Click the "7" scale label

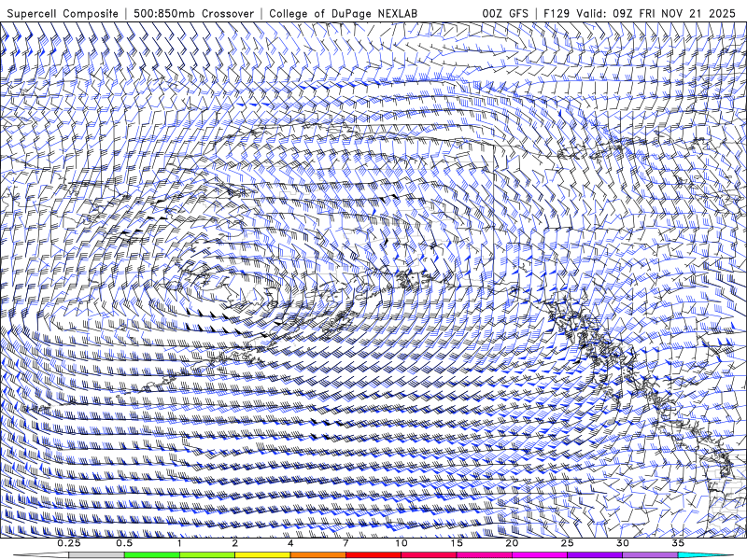pyautogui.click(x=345, y=543)
